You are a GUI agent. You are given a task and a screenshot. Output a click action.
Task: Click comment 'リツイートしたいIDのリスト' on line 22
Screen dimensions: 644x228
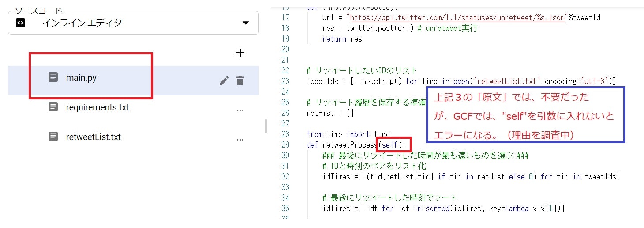[x=362, y=71]
